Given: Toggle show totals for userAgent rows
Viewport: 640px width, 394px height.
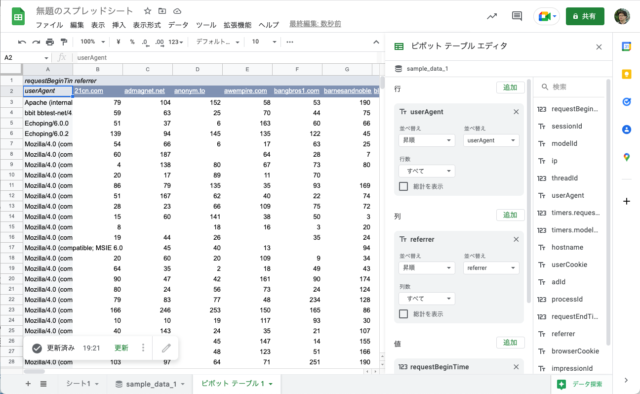Looking at the screenshot, I should 403,187.
